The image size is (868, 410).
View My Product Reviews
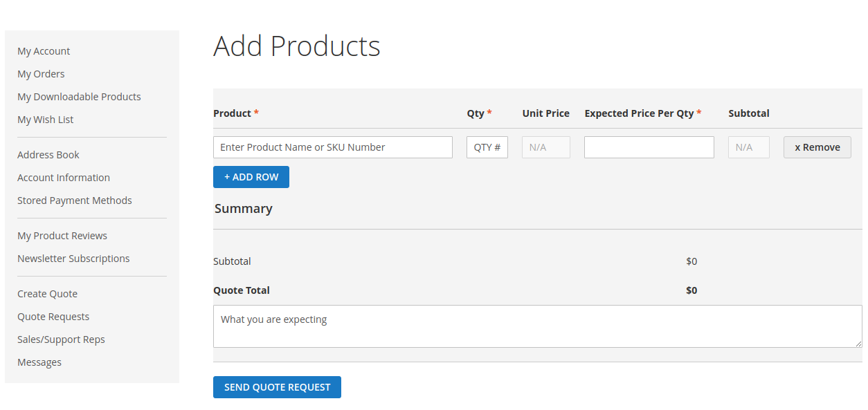coord(62,236)
